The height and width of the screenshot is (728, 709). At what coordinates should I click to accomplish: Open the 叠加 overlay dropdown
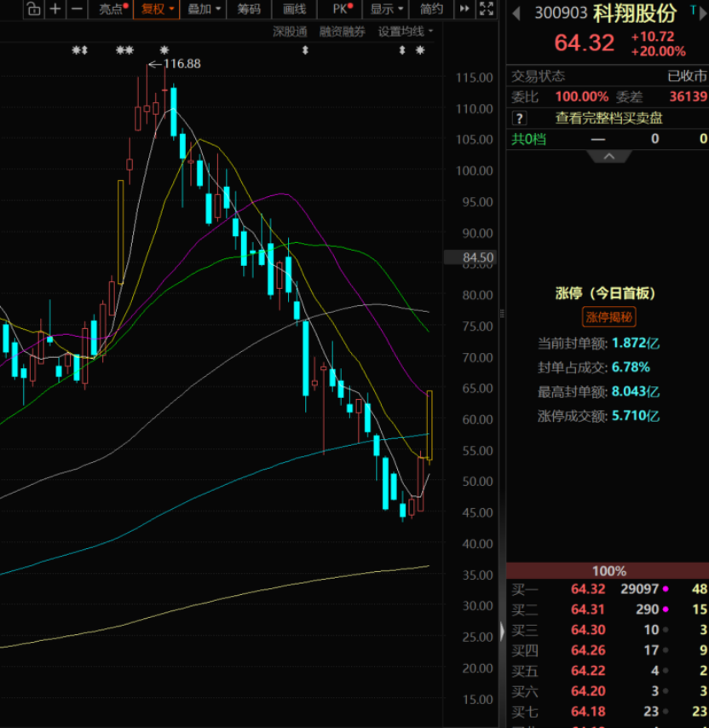[x=203, y=9]
